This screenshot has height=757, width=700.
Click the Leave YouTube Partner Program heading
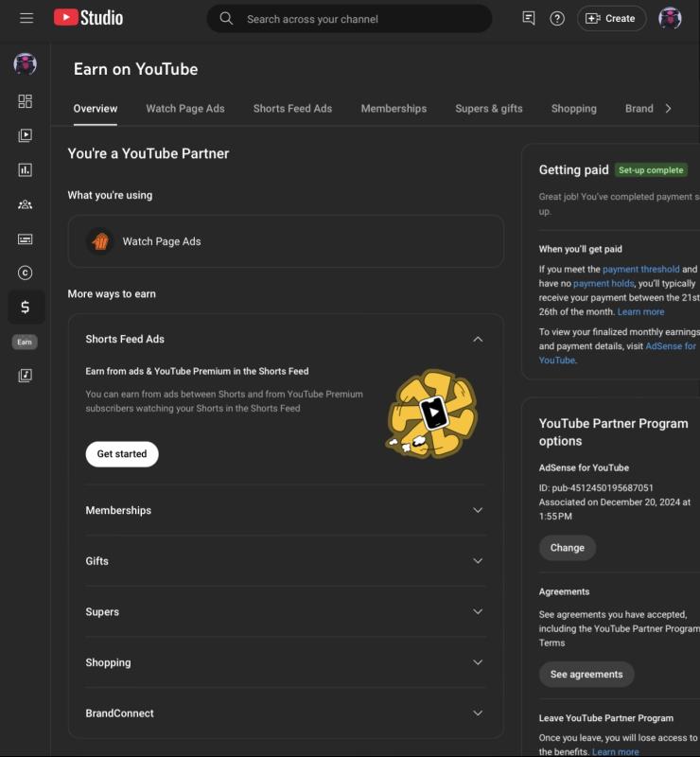click(x=605, y=718)
